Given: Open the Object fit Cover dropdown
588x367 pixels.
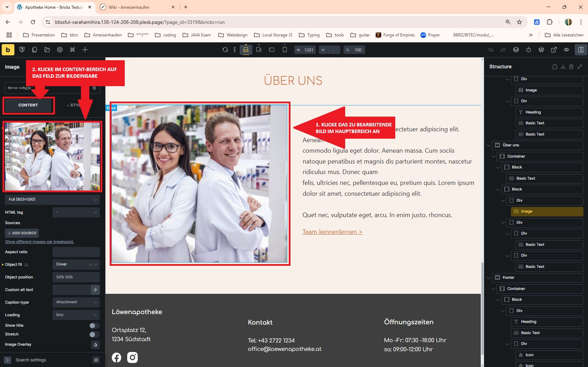Looking at the screenshot, I should 76,264.
